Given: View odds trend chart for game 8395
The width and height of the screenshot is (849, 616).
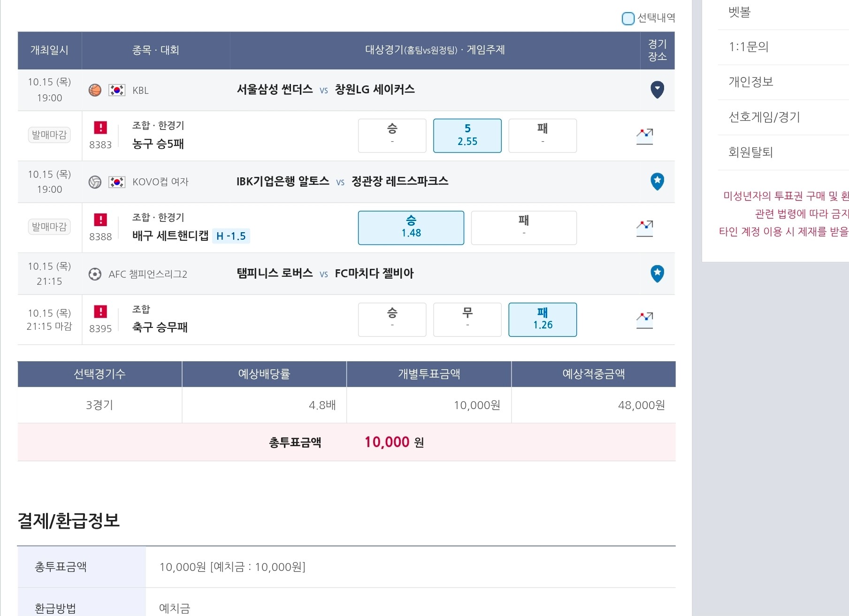Looking at the screenshot, I should click(x=644, y=320).
